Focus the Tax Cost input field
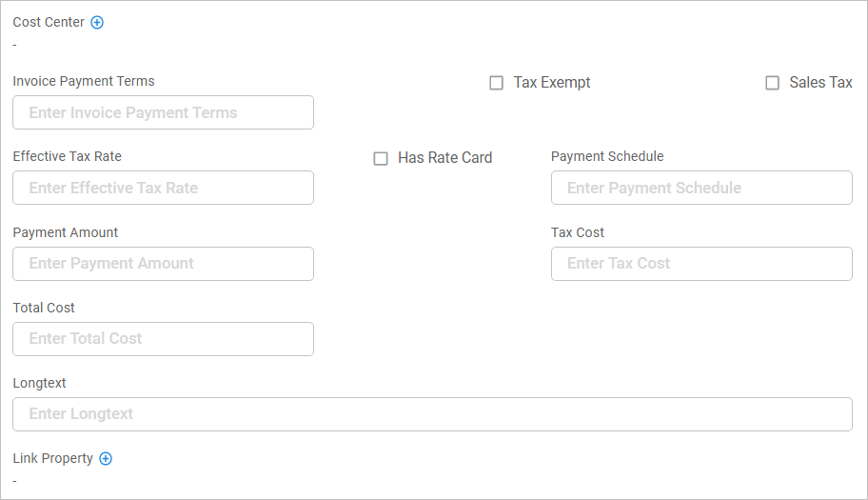This screenshot has height=500, width=868. coord(701,264)
